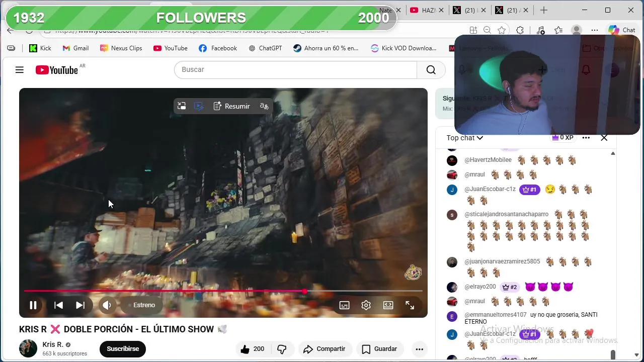
Task: Open the Kick VOD Downloader bookmark
Action: (x=404, y=48)
